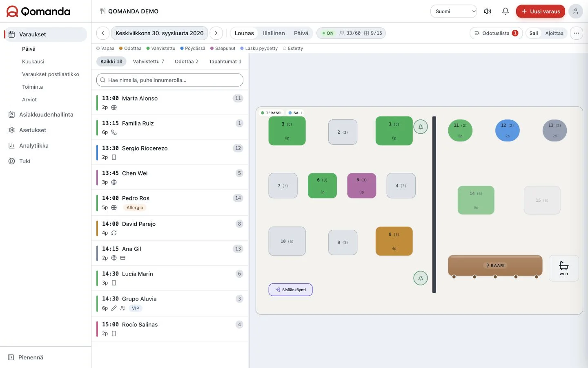This screenshot has height=368, width=588.
Task: Switch to Sali floor view
Action: tap(534, 33)
